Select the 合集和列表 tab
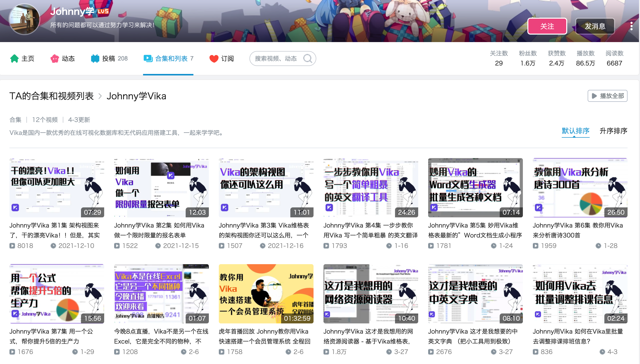640x364 pixels. pos(168,59)
